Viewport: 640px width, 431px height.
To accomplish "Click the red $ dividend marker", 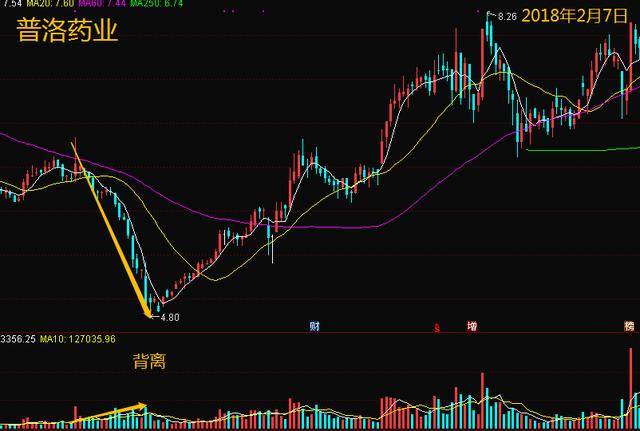I will (x=437, y=327).
